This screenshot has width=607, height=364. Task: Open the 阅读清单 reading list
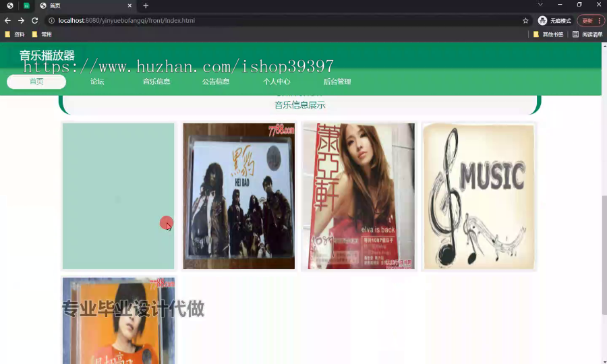[x=587, y=34]
